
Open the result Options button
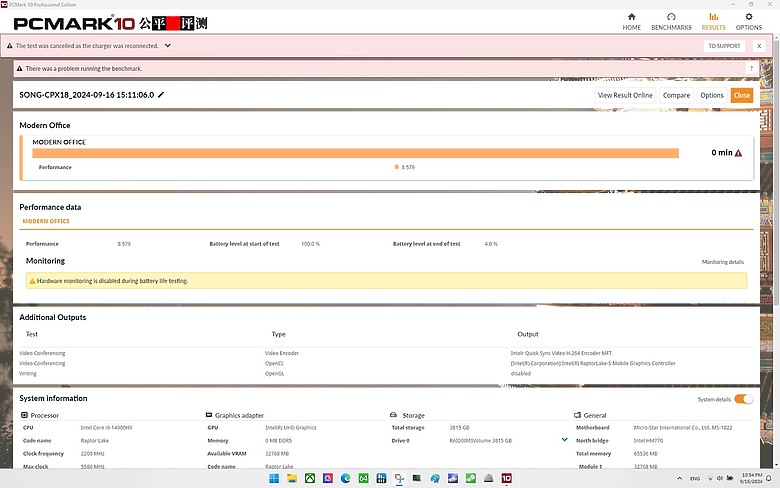[712, 95]
